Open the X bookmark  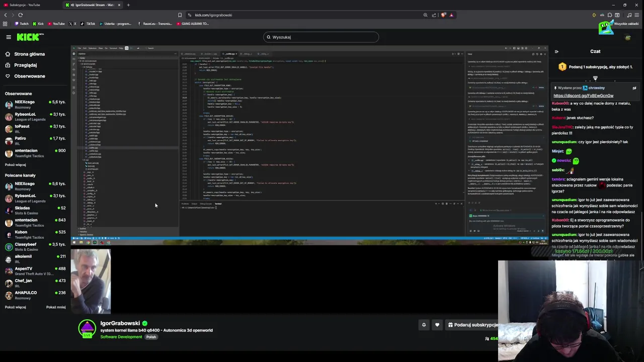pyautogui.click(x=72, y=24)
